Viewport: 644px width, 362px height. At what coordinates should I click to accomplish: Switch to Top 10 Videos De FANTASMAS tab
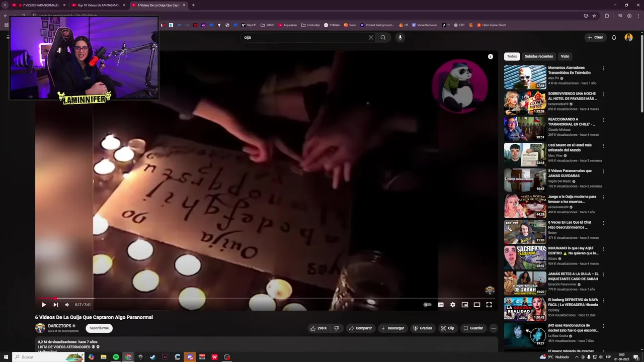(98, 5)
